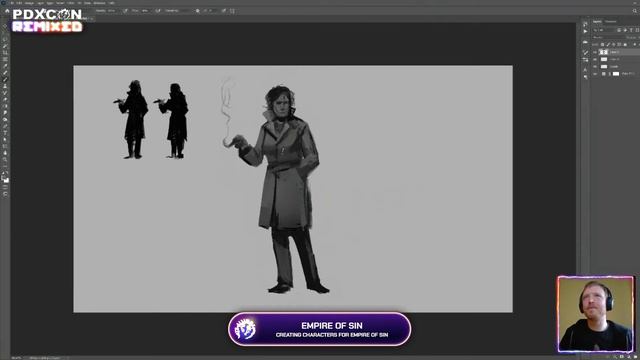Open the Edit menu
Viewport: 640px width, 360px height.
click(19, 3)
